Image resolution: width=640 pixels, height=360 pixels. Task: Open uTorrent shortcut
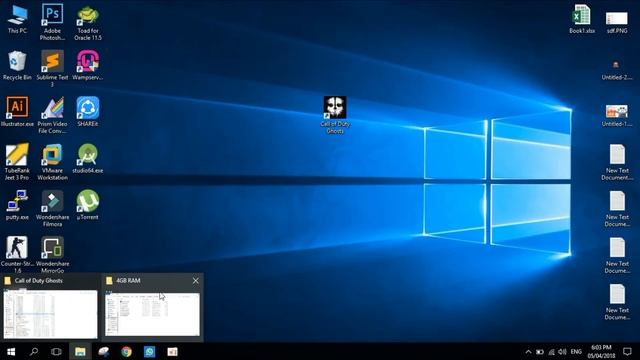point(88,205)
